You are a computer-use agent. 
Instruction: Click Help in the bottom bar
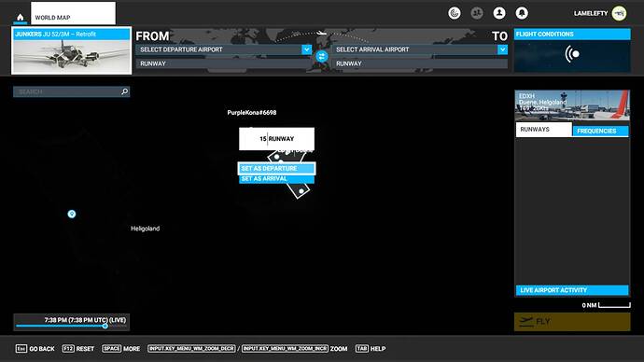click(371, 349)
